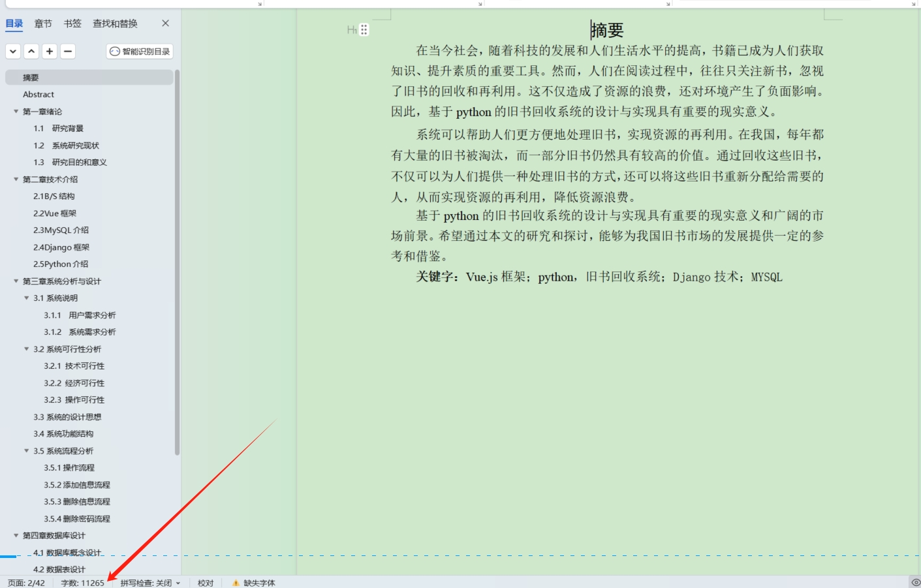Viewport: 921px width, 588px height.
Task: Go to 3.2.1 技术可行性 section
Action: [74, 366]
